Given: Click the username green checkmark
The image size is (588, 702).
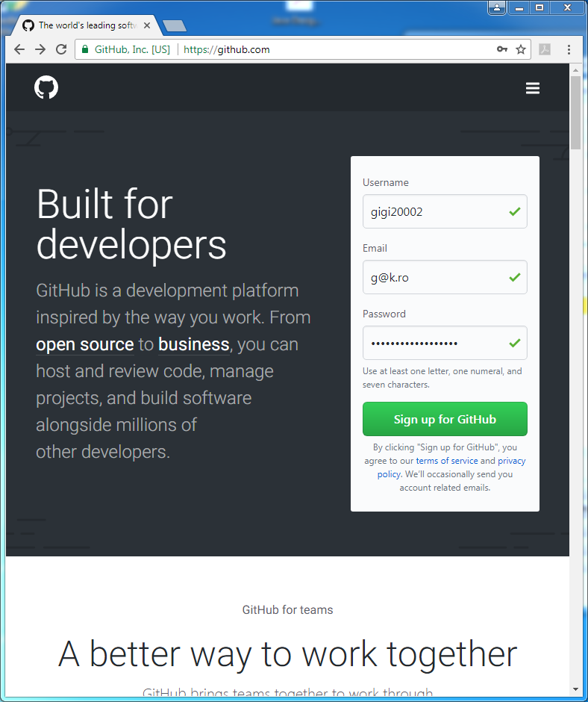Looking at the screenshot, I should coord(515,211).
